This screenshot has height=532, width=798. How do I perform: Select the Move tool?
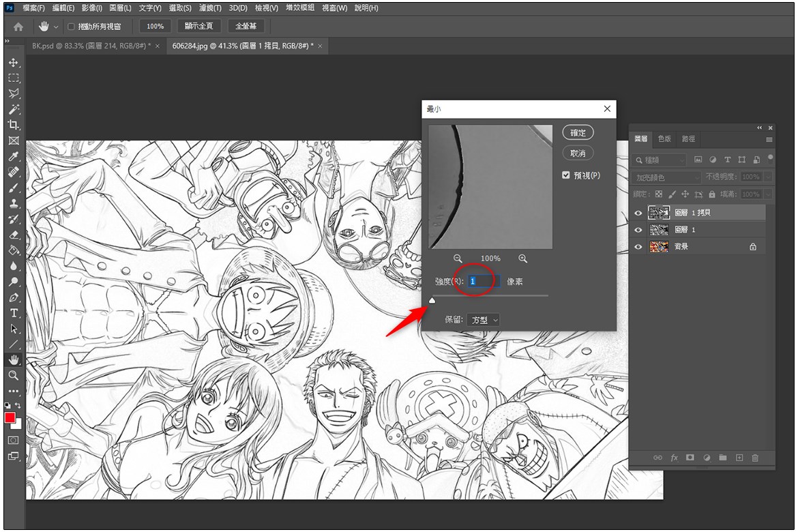14,63
